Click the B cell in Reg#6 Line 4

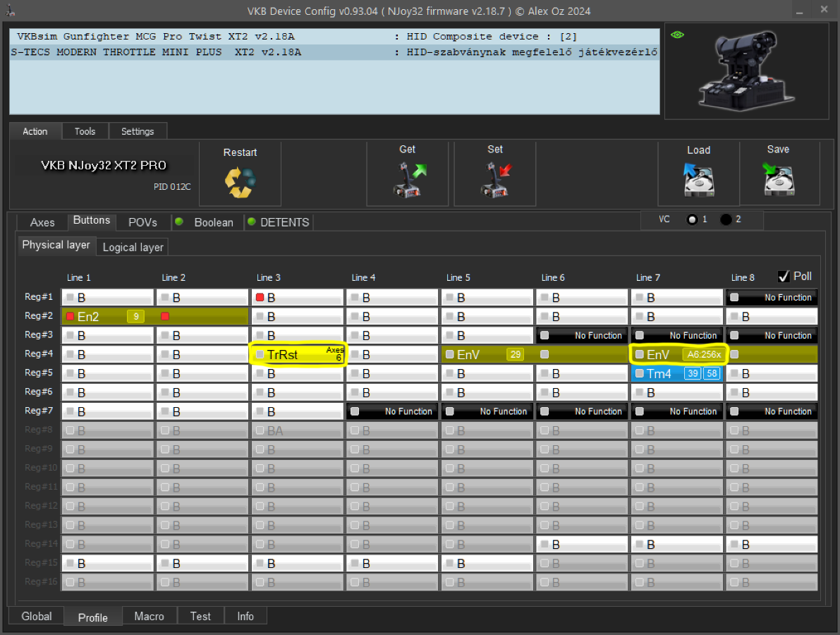click(392, 392)
